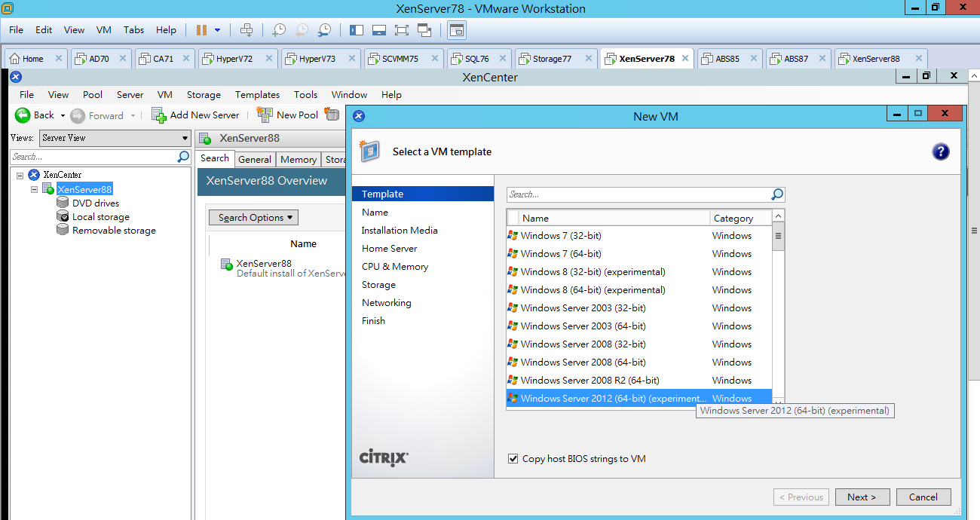Image resolution: width=980 pixels, height=520 pixels.
Task: Click the VMware console view icon
Action: [x=457, y=30]
